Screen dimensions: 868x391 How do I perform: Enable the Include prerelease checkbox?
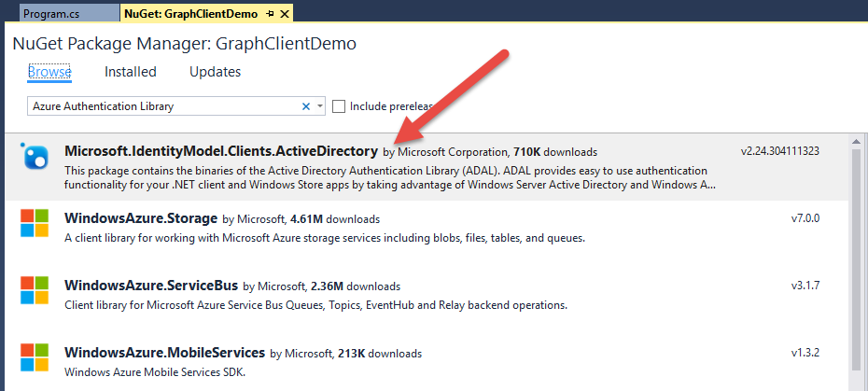[339, 106]
